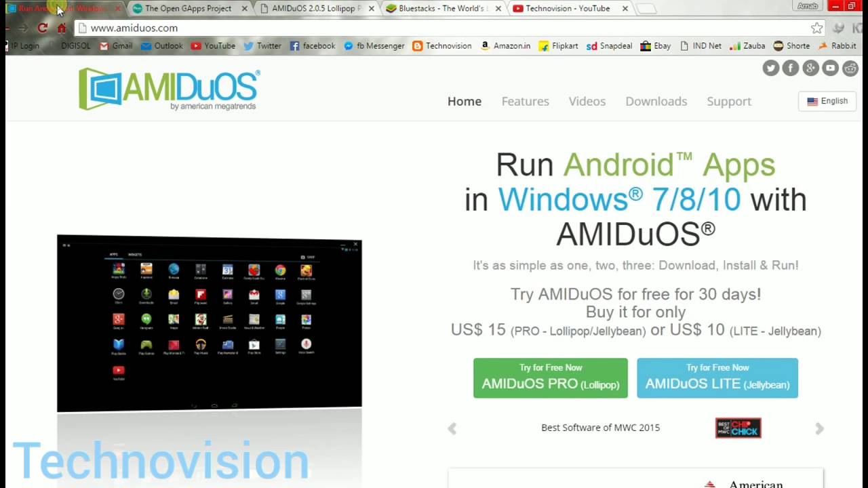Click Try for Free AMIDuOS PRO button
868x488 pixels.
(x=551, y=378)
